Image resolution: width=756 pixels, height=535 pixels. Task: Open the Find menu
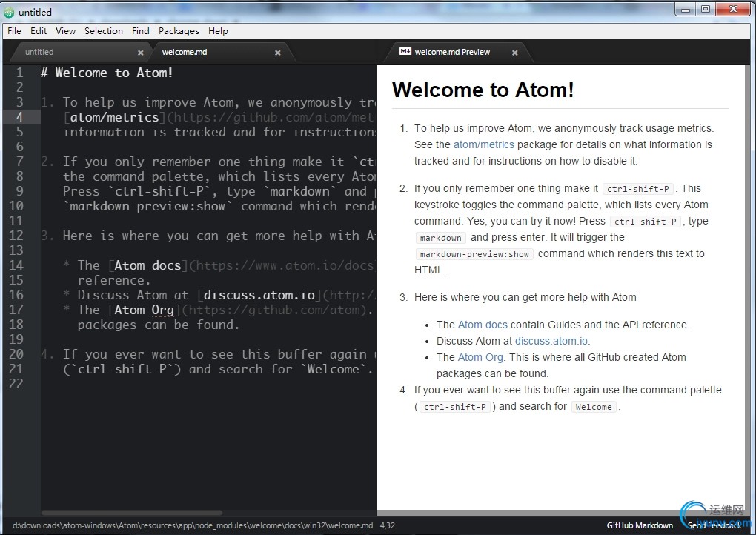[x=141, y=31]
